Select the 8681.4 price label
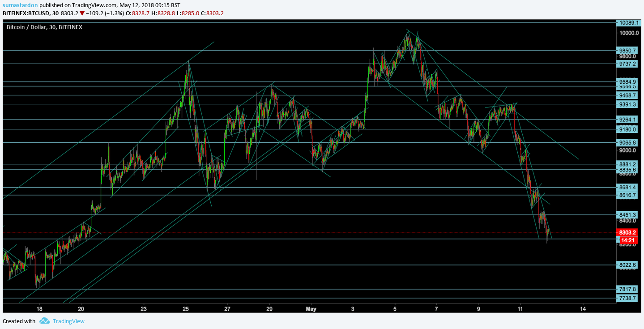 (627, 188)
